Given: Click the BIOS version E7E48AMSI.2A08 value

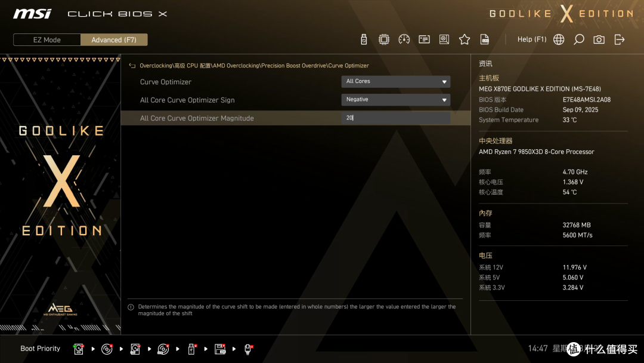Looking at the screenshot, I should click(x=587, y=100).
